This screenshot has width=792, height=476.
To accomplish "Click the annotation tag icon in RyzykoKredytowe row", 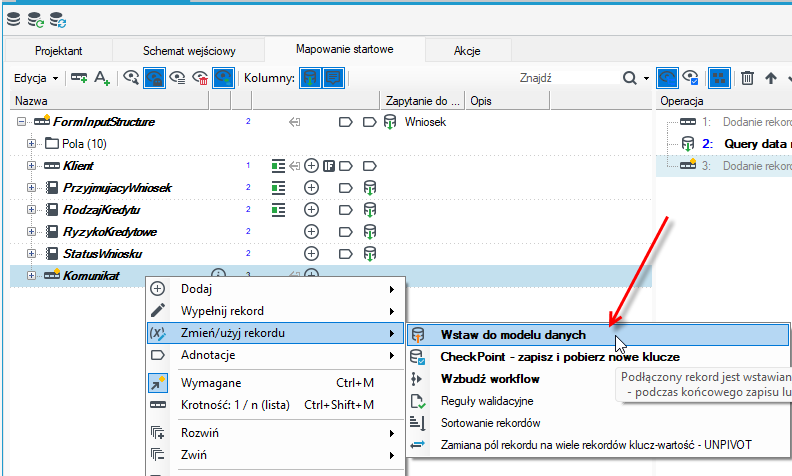I will pyautogui.click(x=345, y=232).
